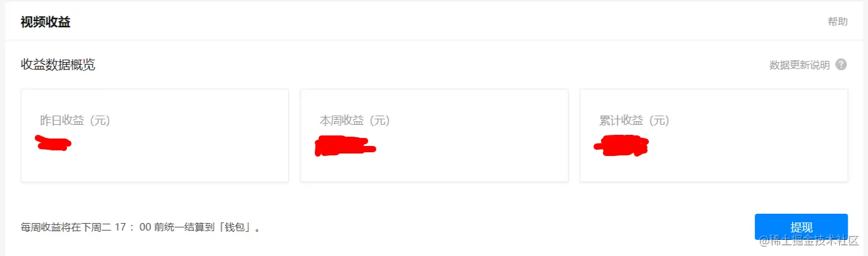Click the 收益数据概览 section heading

pos(58,65)
